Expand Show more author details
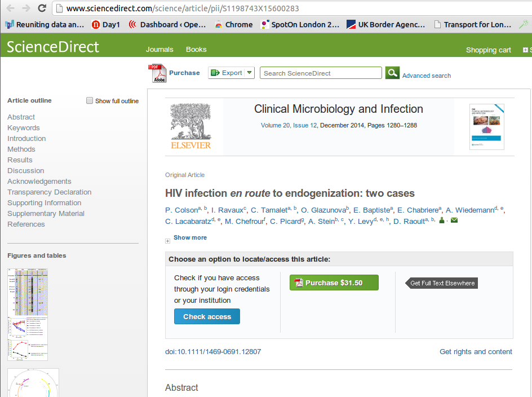532x397 pixels. point(190,237)
